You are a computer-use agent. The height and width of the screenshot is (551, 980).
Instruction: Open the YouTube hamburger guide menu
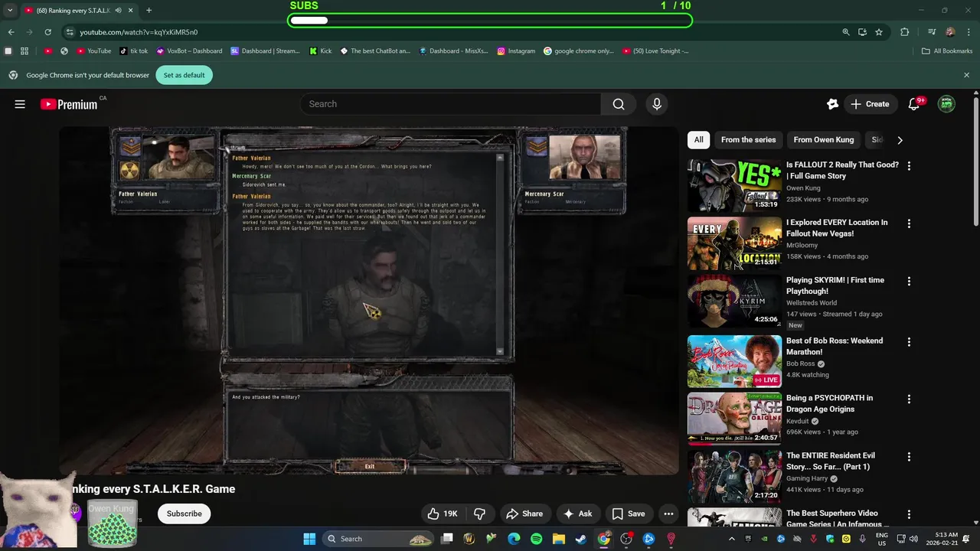coord(20,104)
